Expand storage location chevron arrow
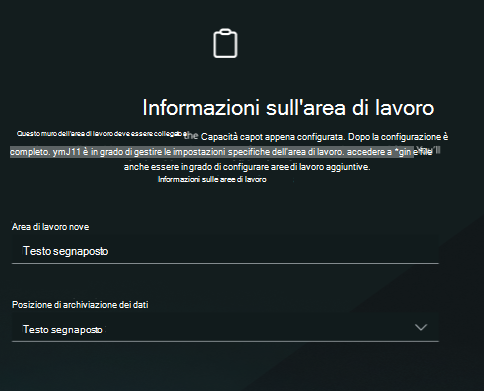Viewport: 484px width, 391px height. [421, 327]
